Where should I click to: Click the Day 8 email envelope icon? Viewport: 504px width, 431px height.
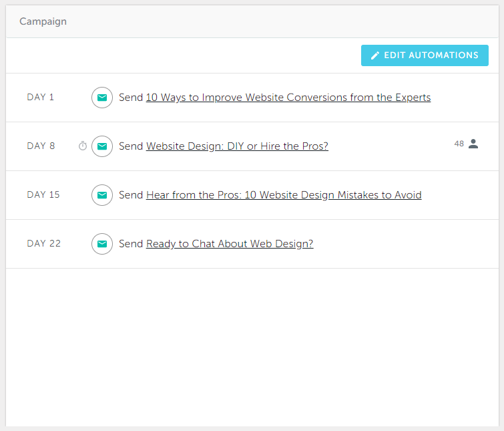[x=102, y=146]
